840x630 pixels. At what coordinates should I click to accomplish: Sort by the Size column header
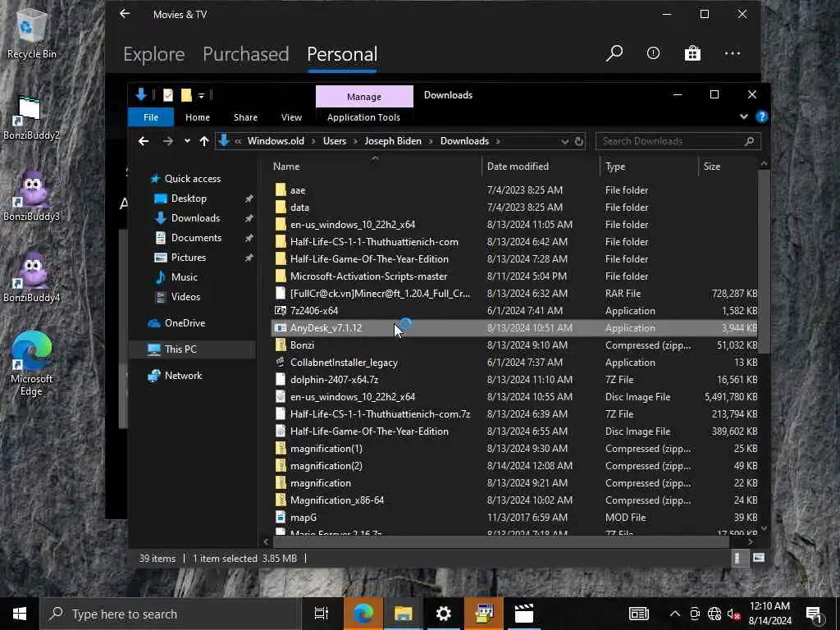728,167
